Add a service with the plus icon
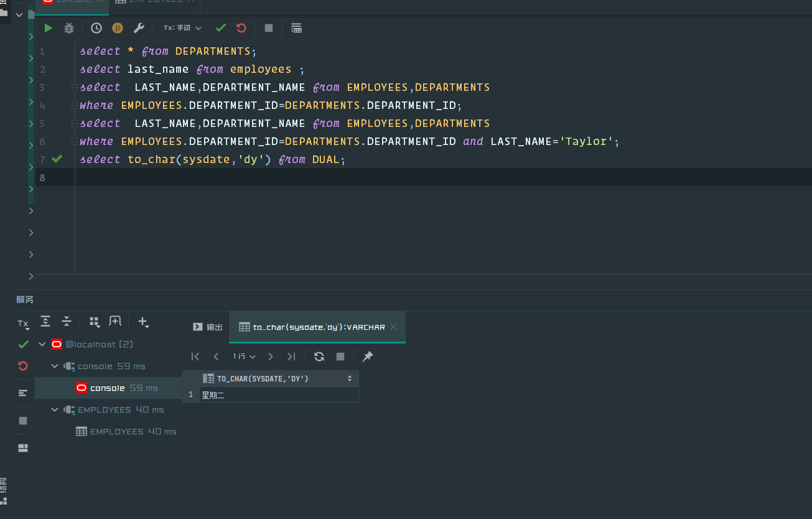The width and height of the screenshot is (812, 519). coord(143,322)
